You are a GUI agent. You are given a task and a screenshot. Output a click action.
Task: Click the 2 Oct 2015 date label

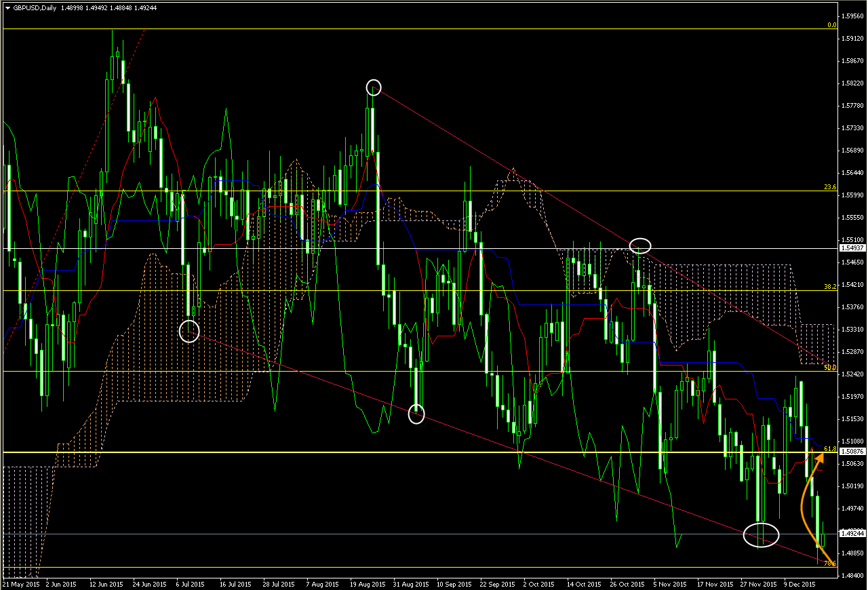pos(540,583)
